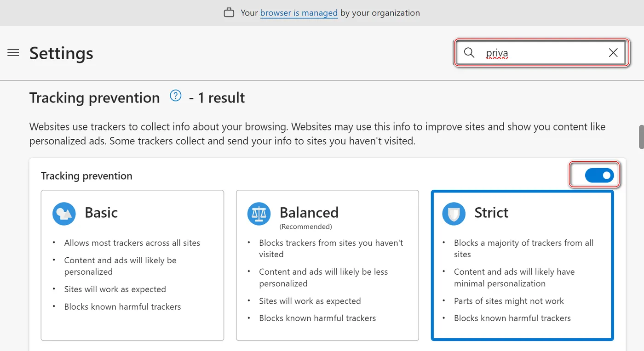Click the Balanced scales icon
Viewport: 644px width, 351px height.
pyautogui.click(x=259, y=214)
